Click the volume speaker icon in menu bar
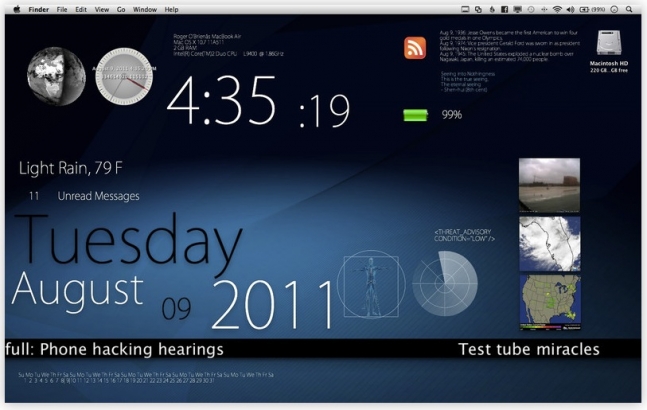Screen dimensions: 647x410 pyautogui.click(x=570, y=9)
